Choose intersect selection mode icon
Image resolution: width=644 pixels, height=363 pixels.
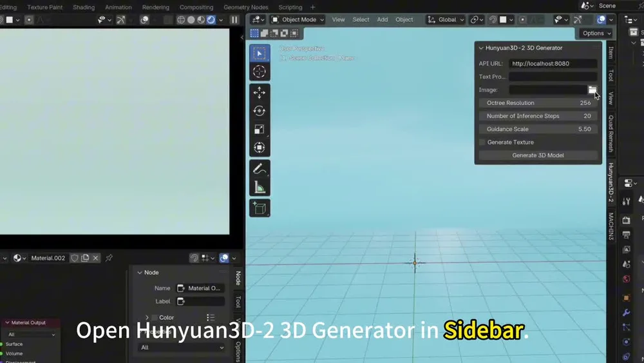tap(294, 33)
